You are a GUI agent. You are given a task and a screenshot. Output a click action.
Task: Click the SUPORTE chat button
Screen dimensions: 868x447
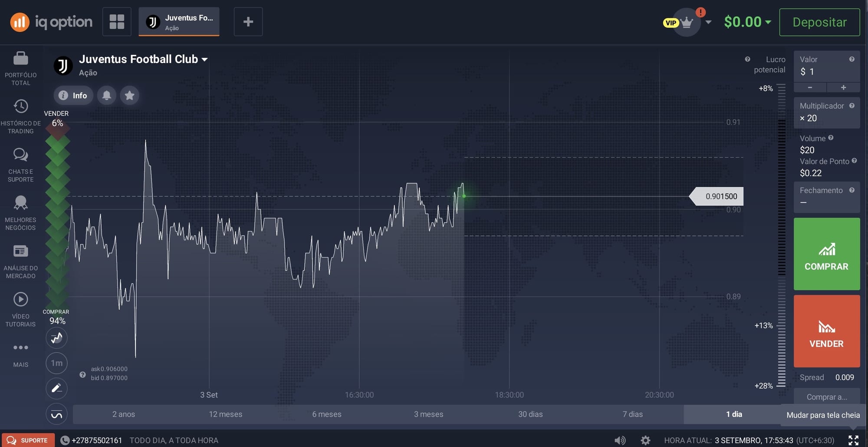28,440
